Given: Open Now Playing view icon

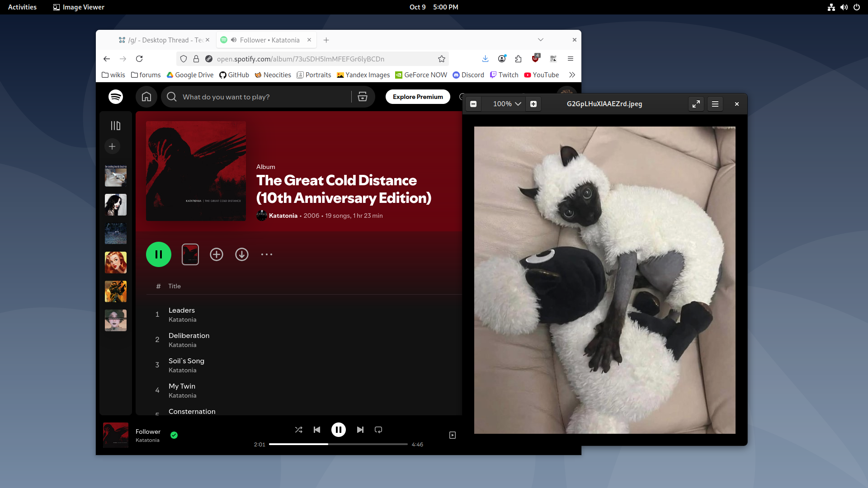Looking at the screenshot, I should 453,435.
